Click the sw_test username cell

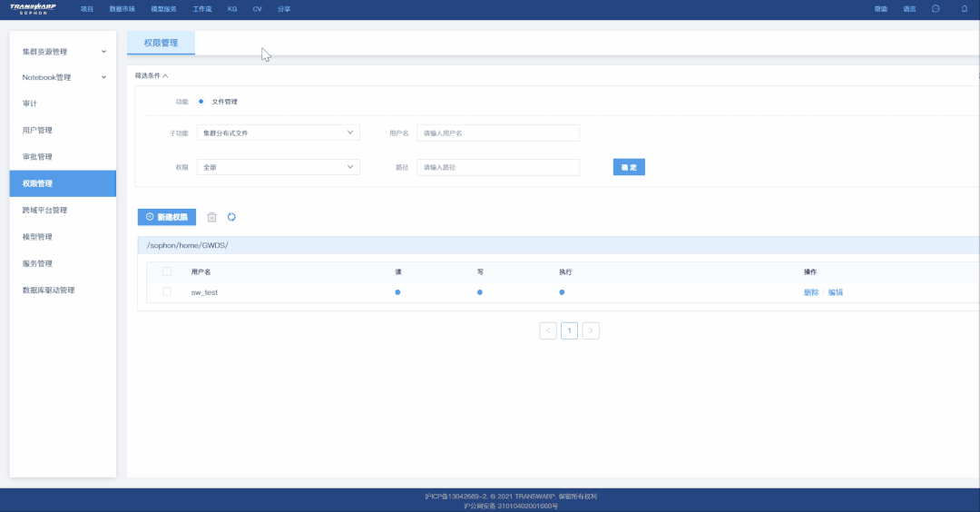coord(204,292)
